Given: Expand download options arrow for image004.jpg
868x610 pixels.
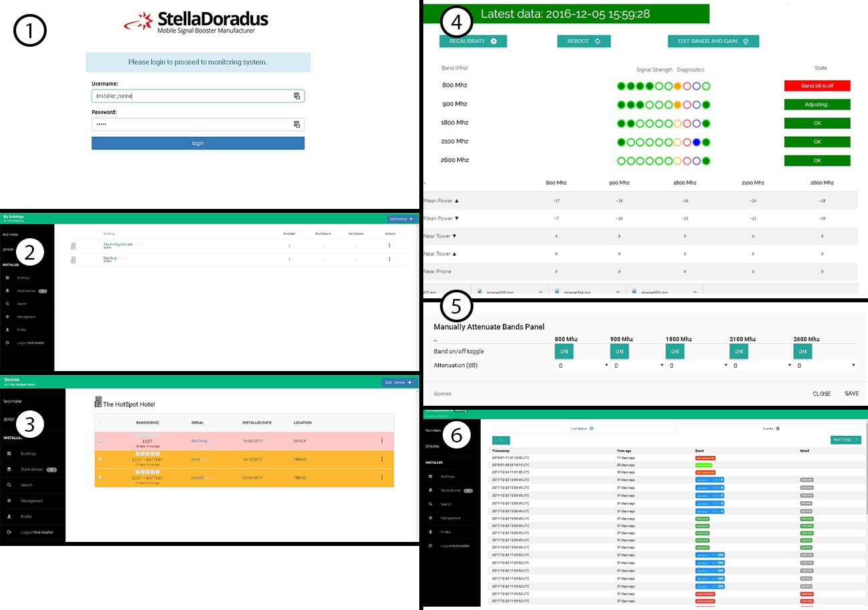Looking at the screenshot, I should tap(618, 292).
